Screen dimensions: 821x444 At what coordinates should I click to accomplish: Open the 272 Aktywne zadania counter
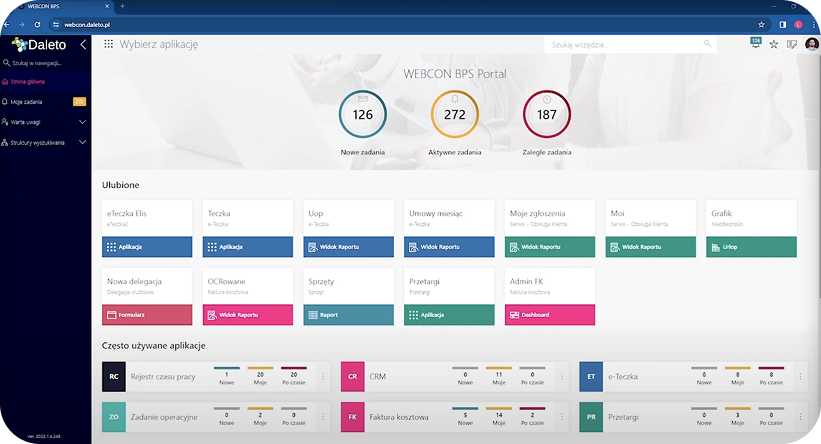coord(454,114)
